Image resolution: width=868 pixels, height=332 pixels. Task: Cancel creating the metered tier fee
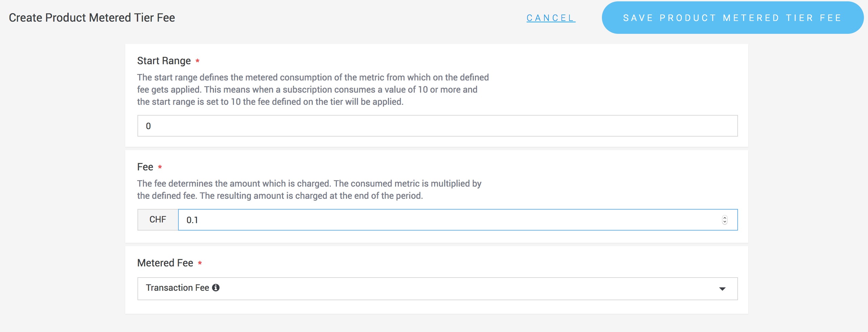(550, 18)
